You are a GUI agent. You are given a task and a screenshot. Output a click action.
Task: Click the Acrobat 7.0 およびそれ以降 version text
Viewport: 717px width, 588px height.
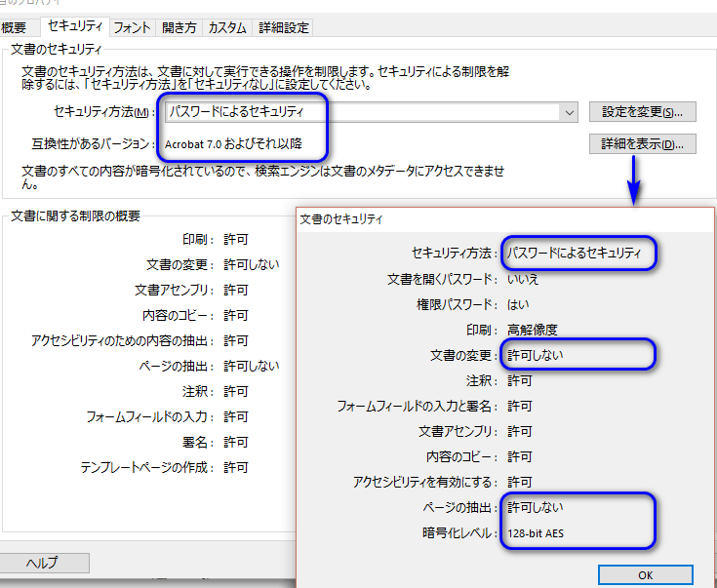pyautogui.click(x=232, y=144)
